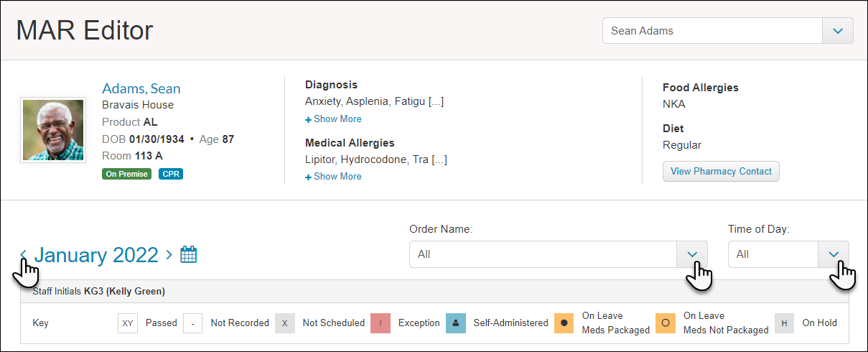Open the Adams, Sean profile link
The image size is (868, 352).
point(141,88)
